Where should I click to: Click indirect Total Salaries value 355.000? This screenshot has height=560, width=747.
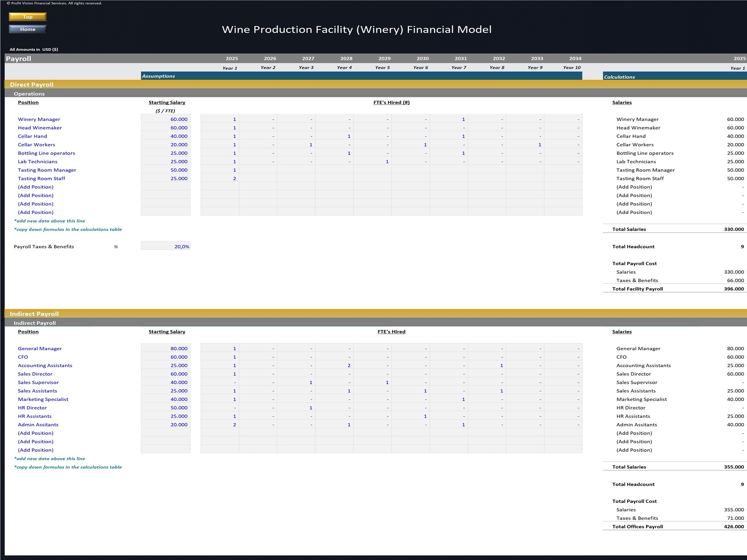(x=734, y=467)
